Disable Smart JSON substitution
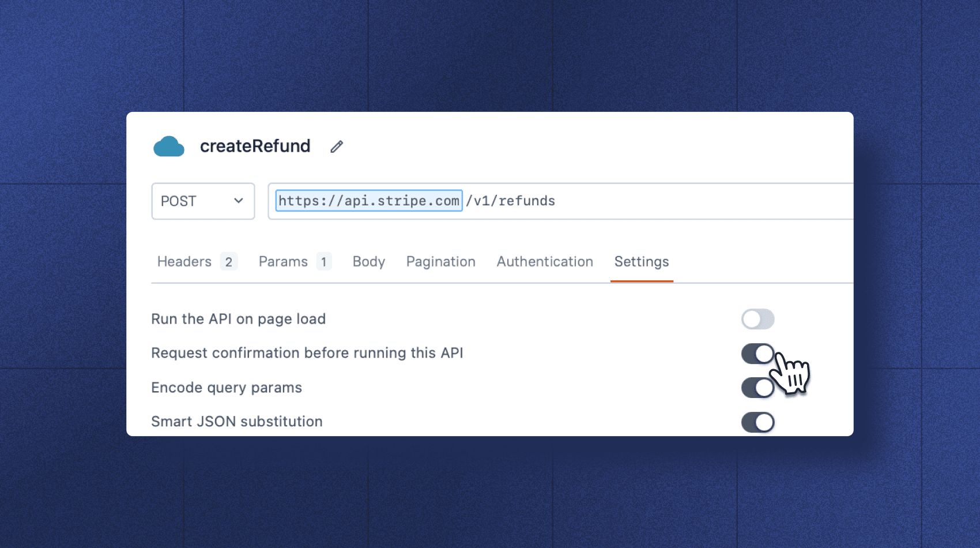980x548 pixels. [757, 422]
